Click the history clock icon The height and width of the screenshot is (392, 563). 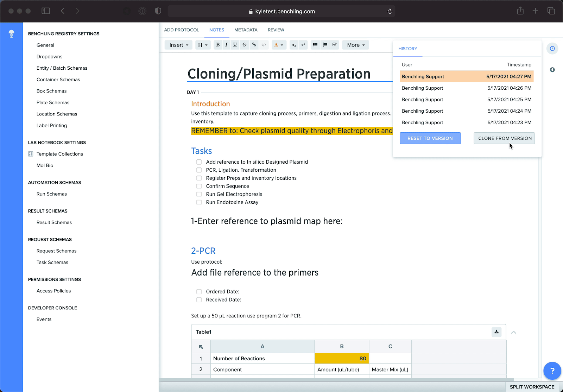pos(552,49)
